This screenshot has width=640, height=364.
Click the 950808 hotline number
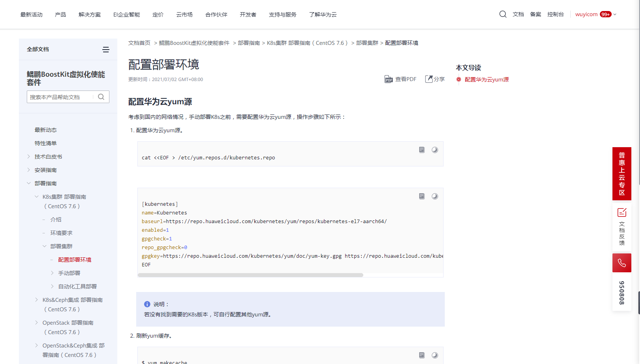point(622,293)
